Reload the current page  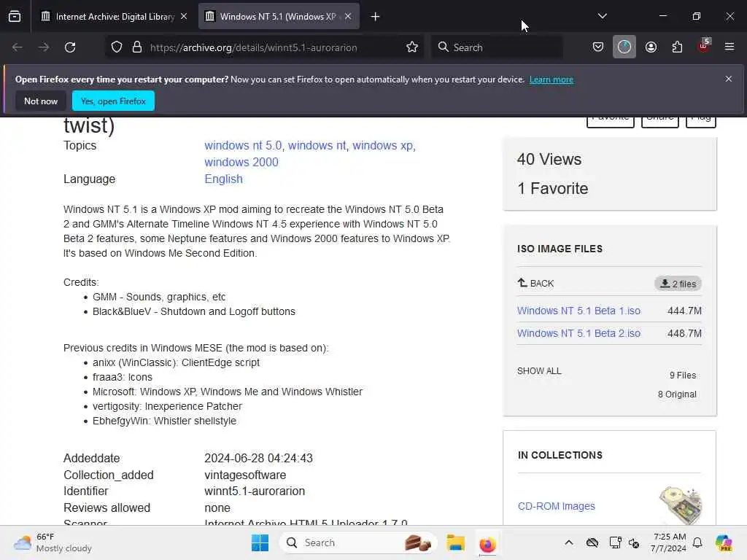tap(70, 47)
